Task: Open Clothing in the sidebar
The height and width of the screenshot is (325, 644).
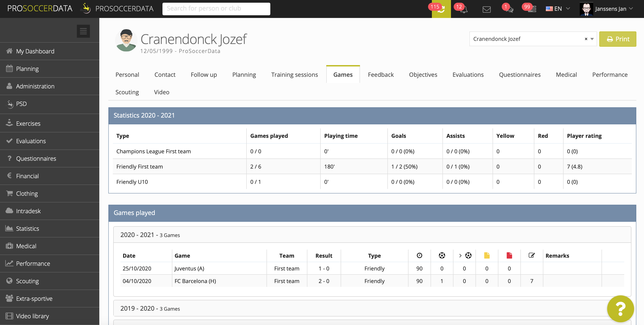Action: point(49,193)
